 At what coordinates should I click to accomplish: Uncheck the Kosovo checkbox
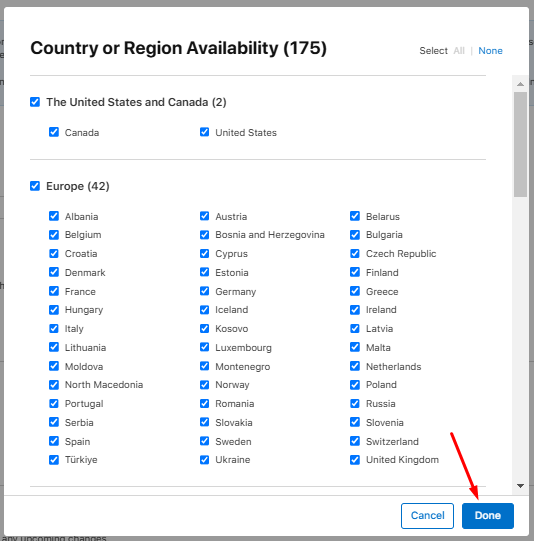click(205, 328)
